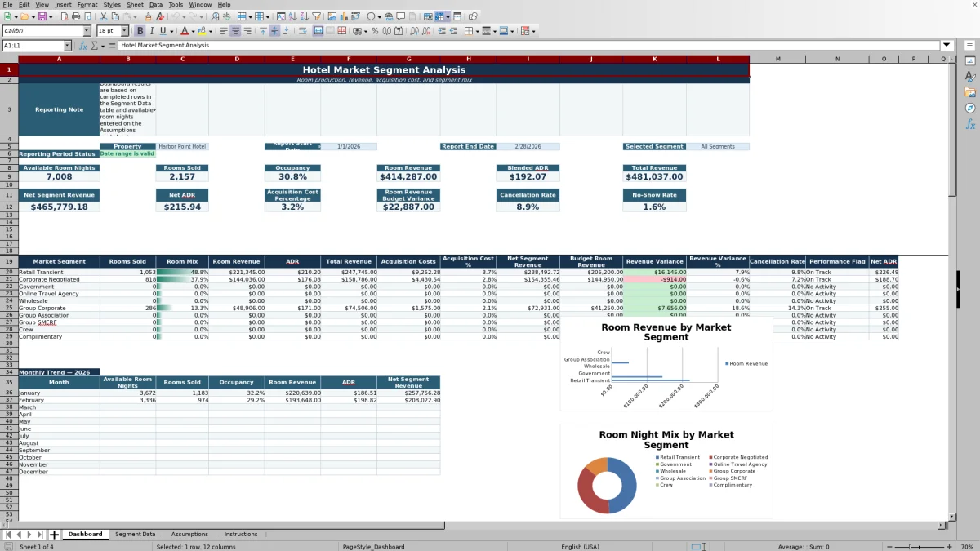Viewport: 980px width, 551px height.
Task: Apply the yellow highlight color swatch
Action: (201, 31)
